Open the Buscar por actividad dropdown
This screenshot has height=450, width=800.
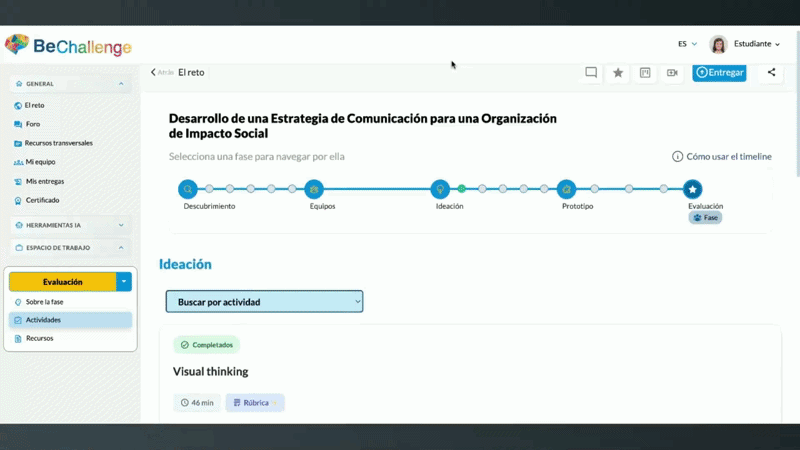click(264, 302)
